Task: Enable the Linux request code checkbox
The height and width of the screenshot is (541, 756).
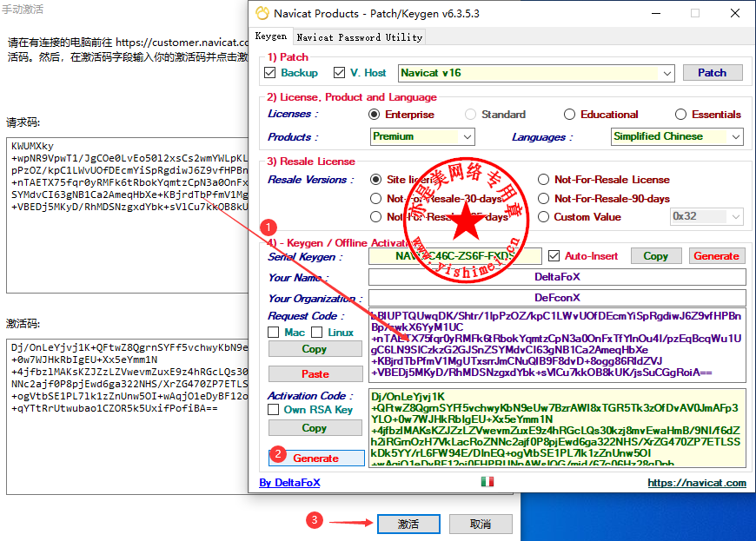Action: coord(317,333)
